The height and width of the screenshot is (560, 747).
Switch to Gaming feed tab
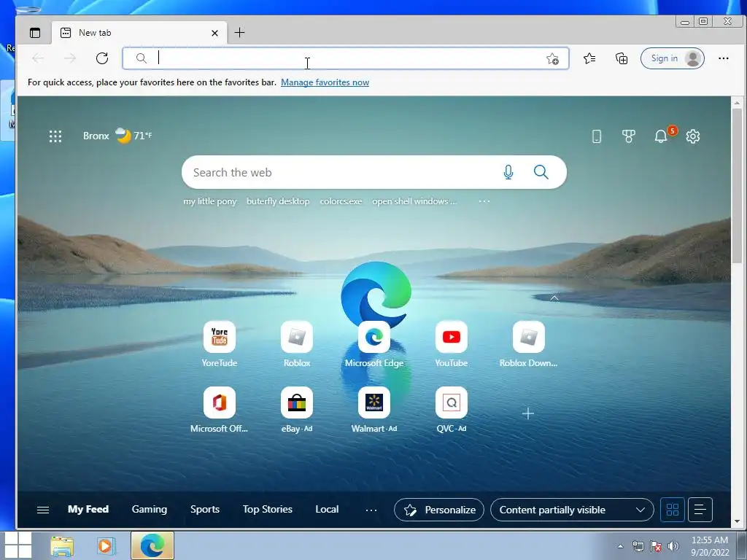[x=149, y=510]
